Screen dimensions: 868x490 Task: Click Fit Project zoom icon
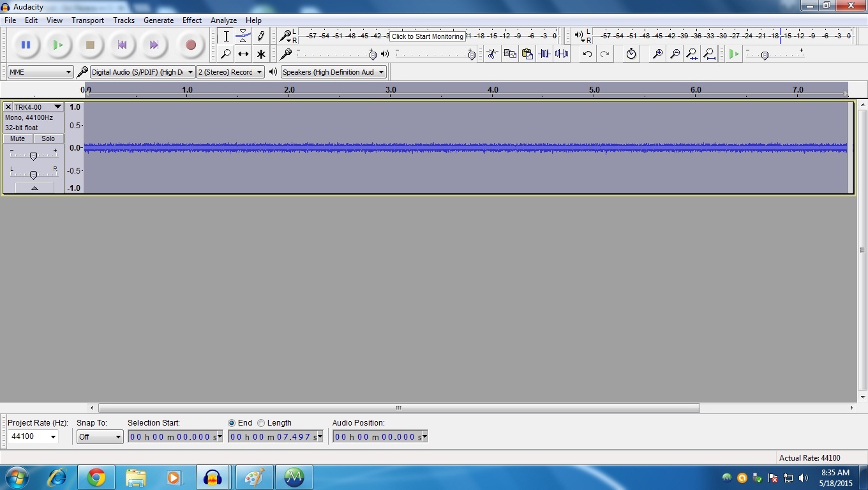709,54
